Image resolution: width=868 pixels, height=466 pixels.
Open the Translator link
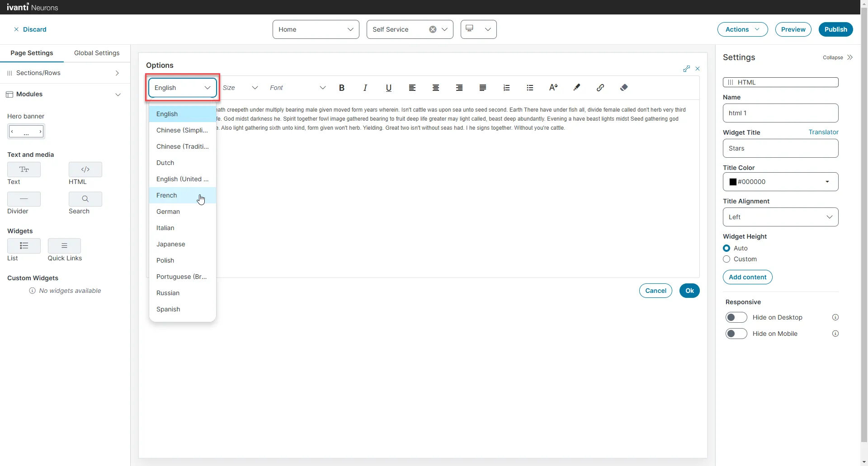[823, 132]
